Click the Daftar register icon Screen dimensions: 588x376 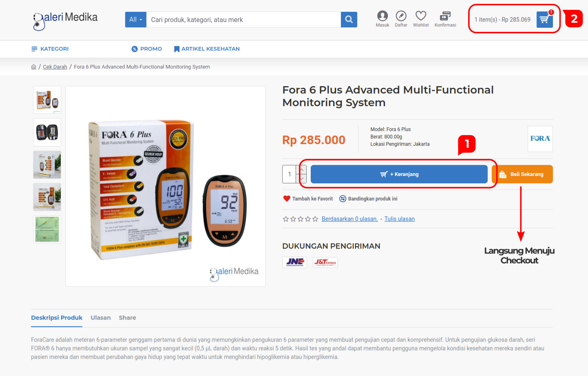click(401, 16)
